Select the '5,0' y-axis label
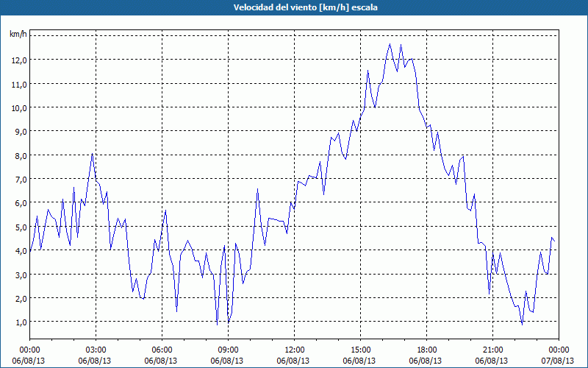This screenshot has width=588, height=368. tap(21, 227)
